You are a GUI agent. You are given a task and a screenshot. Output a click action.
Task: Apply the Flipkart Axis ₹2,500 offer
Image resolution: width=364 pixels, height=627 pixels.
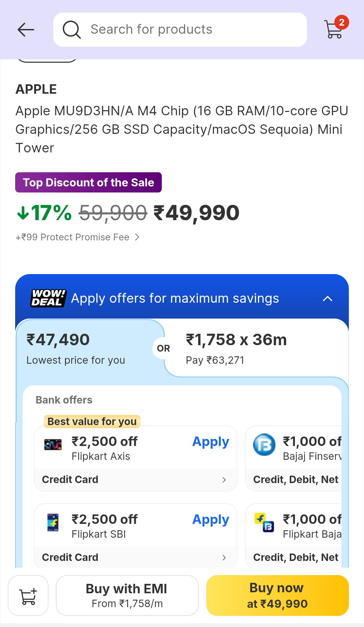pyautogui.click(x=210, y=442)
